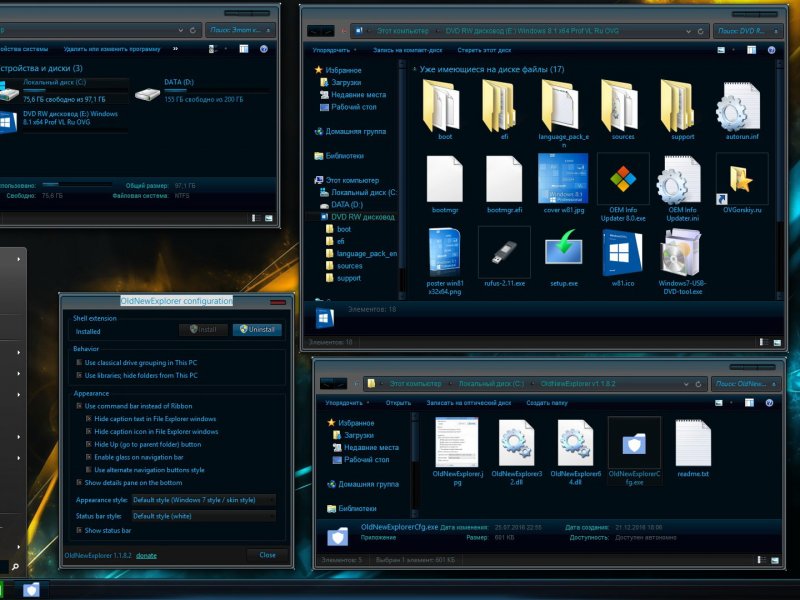Screen dimensions: 800x600
Task: Open the 'Упорядочить' dropdown in the OldNewExplorer folder window
Action: pyautogui.click(x=347, y=403)
